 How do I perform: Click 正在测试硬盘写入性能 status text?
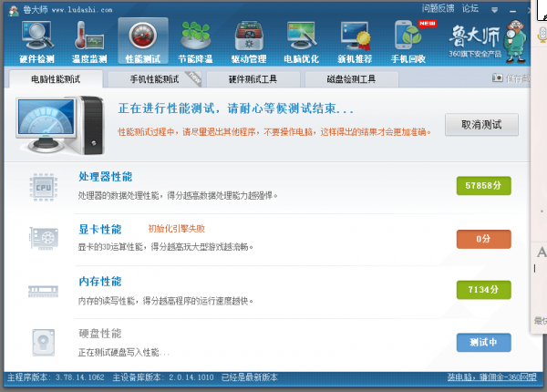(123, 353)
